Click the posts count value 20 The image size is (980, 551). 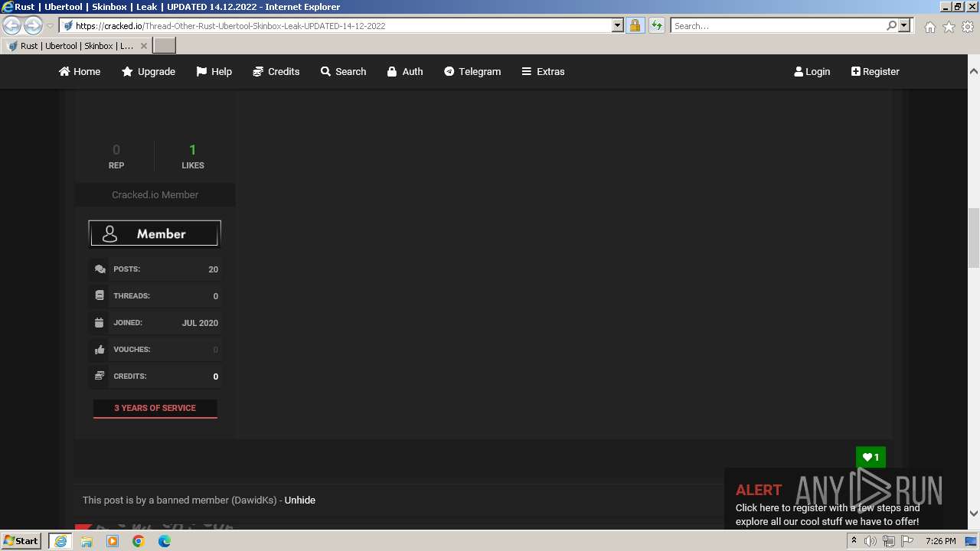point(213,269)
